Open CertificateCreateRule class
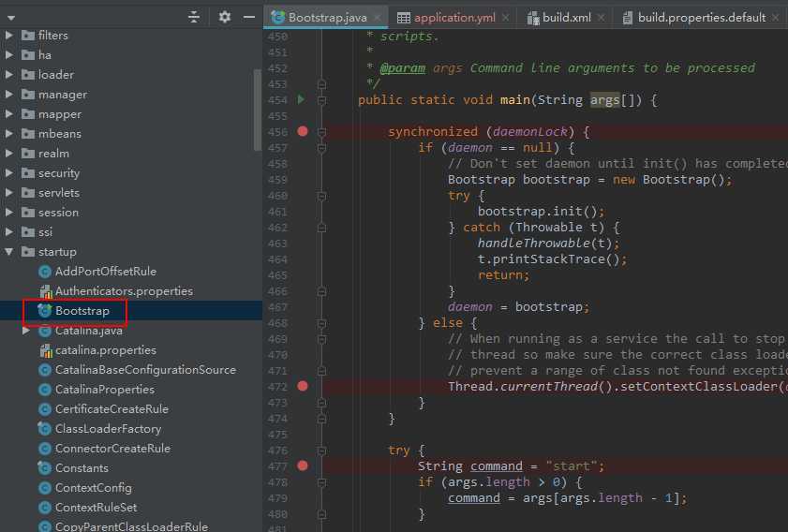The image size is (788, 532). 112,409
